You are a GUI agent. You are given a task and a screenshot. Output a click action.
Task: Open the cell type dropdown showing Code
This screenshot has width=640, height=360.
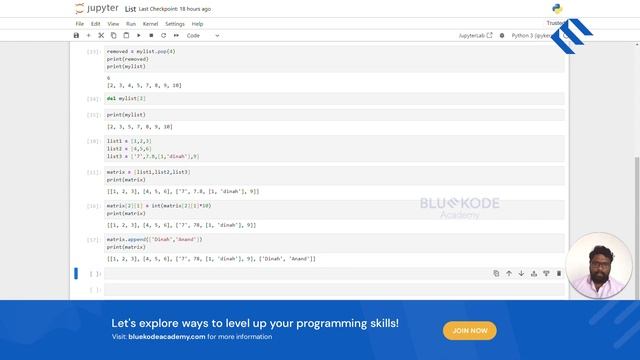click(x=202, y=36)
